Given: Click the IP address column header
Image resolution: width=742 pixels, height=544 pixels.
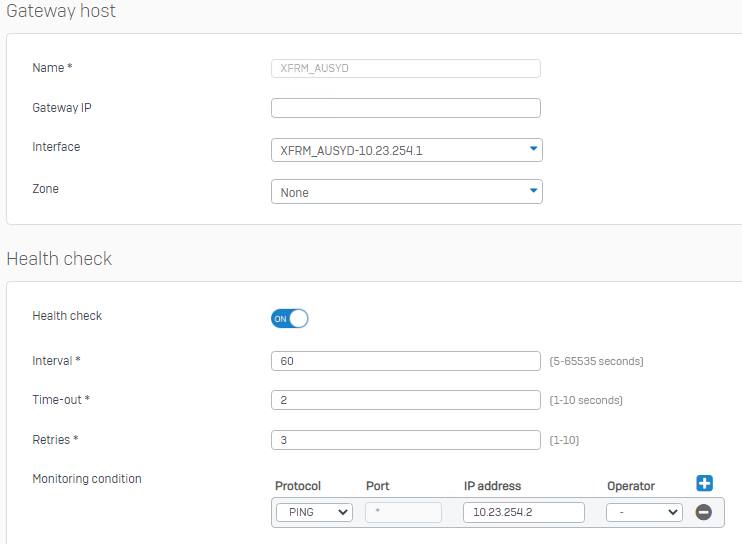Looking at the screenshot, I should point(492,486).
